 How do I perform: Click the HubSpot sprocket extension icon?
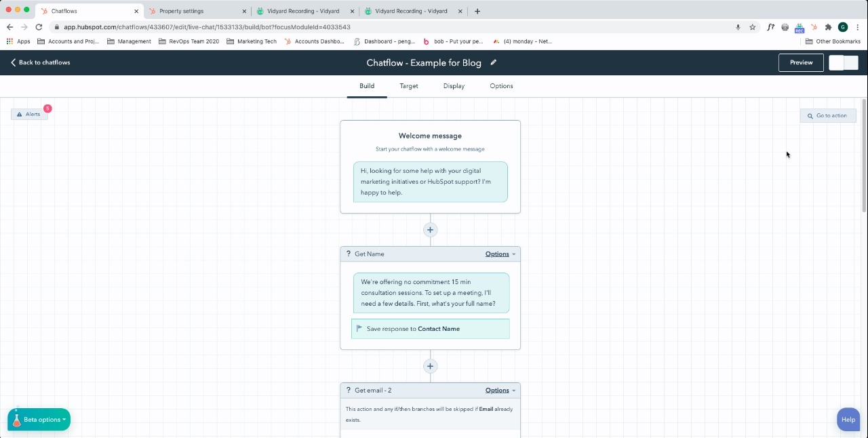[x=814, y=28]
